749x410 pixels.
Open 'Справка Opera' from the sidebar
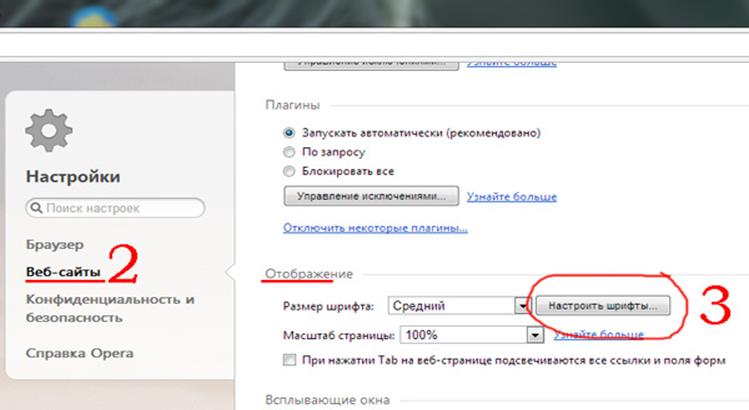[x=79, y=353]
